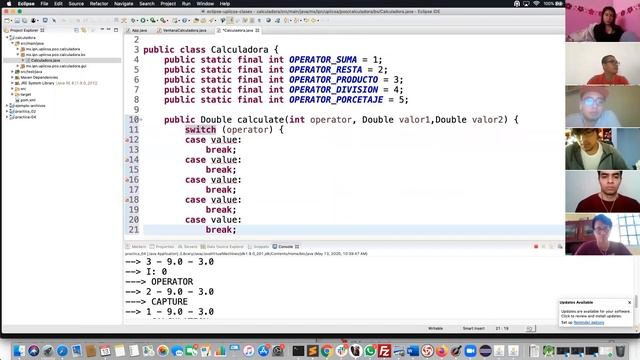
Task: Open the File menu
Action: pyautogui.click(x=44, y=3)
